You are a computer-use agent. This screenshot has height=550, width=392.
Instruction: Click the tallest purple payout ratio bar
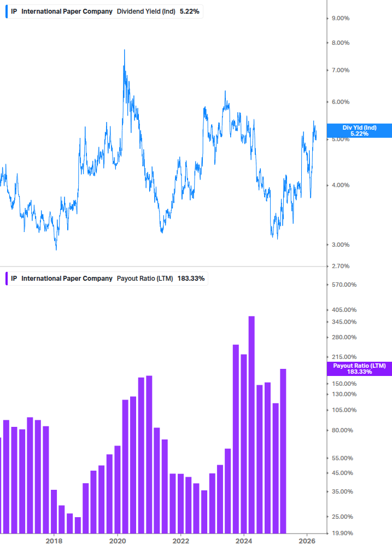point(251,425)
